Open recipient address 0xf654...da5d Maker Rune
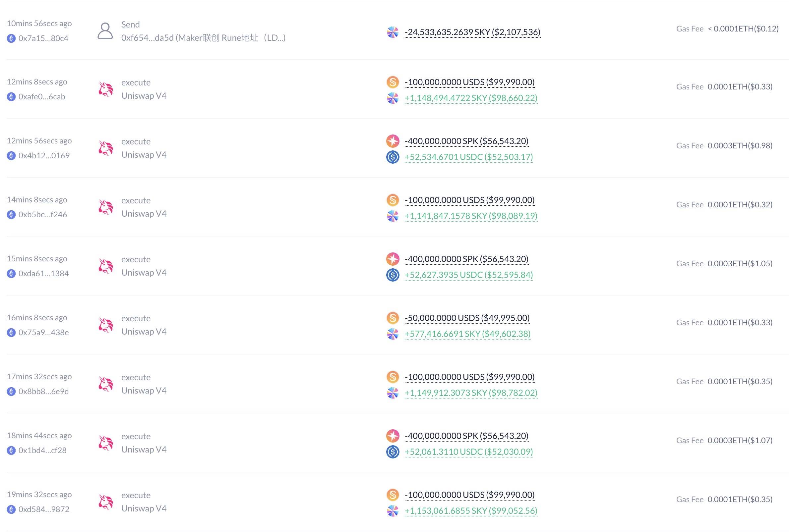Viewport: 789px width, 532px height. pyautogui.click(x=203, y=38)
